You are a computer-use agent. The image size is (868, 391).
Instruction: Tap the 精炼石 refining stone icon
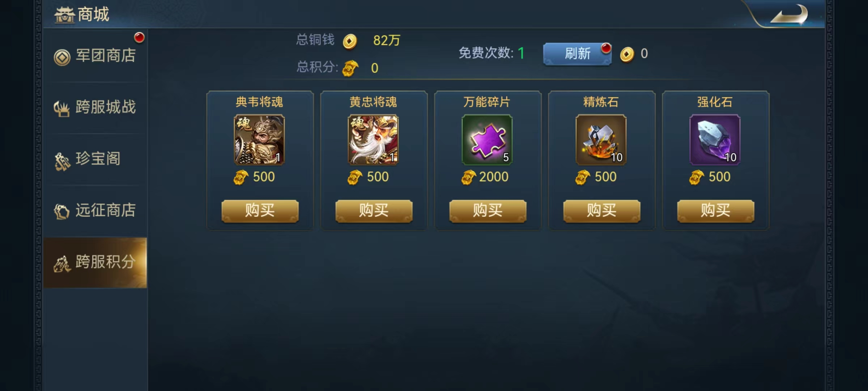601,140
